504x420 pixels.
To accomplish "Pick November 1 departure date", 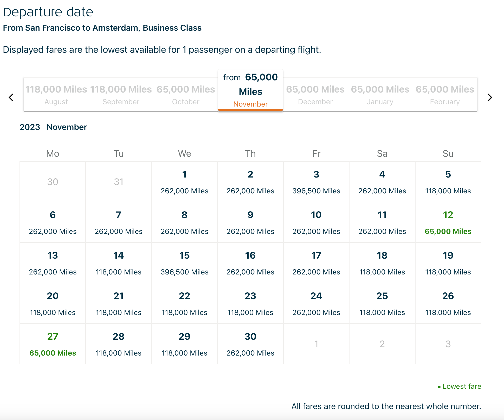I will (184, 182).
